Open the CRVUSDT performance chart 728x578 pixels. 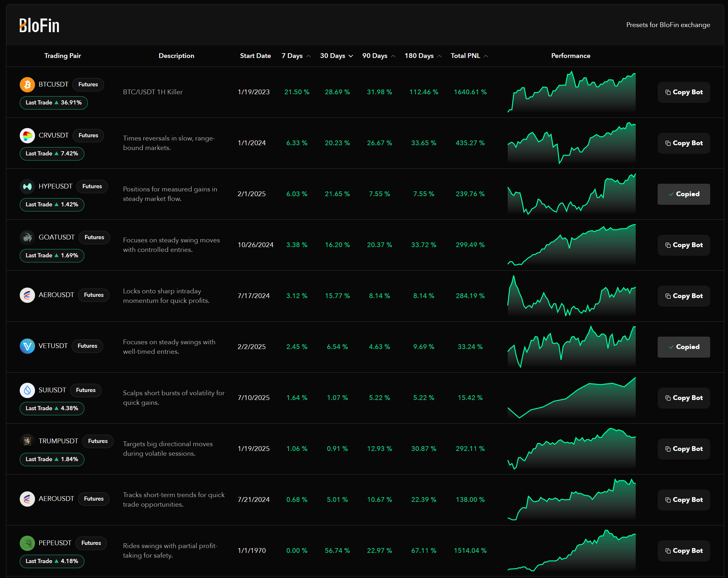tap(571, 143)
